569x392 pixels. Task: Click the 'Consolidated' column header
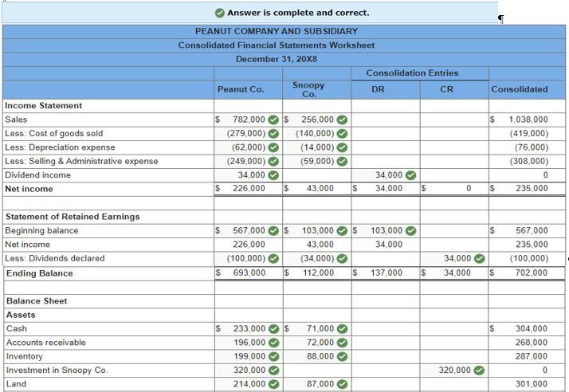(520, 89)
